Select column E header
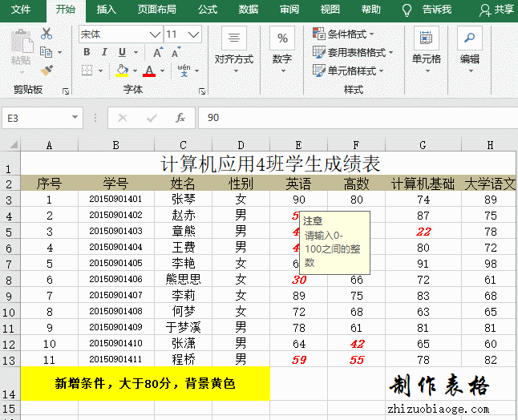The width and height of the screenshot is (518, 420). 298,145
